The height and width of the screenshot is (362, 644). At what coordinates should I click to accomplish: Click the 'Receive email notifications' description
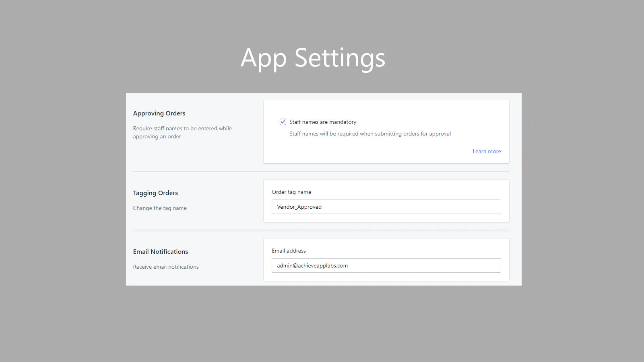click(x=166, y=267)
